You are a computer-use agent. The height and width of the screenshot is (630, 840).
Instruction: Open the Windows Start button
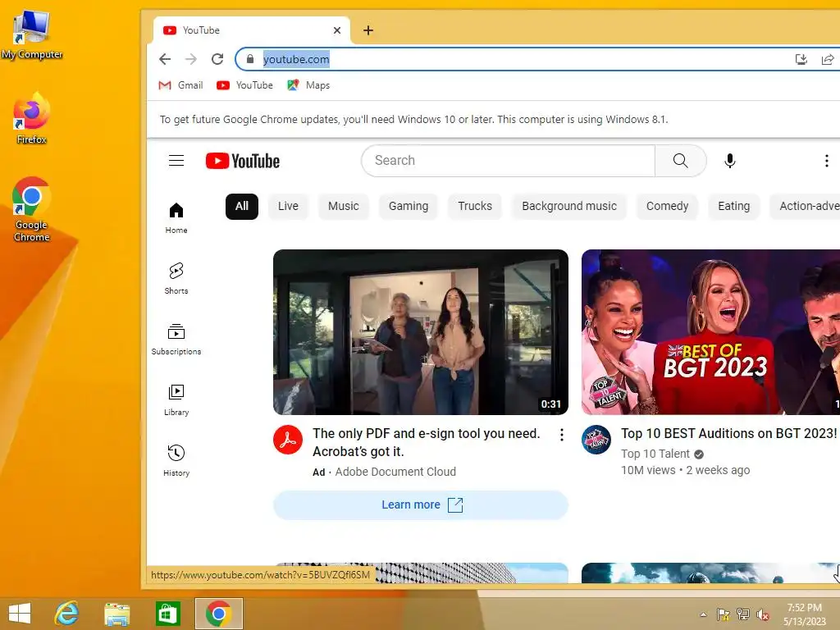[x=20, y=614]
